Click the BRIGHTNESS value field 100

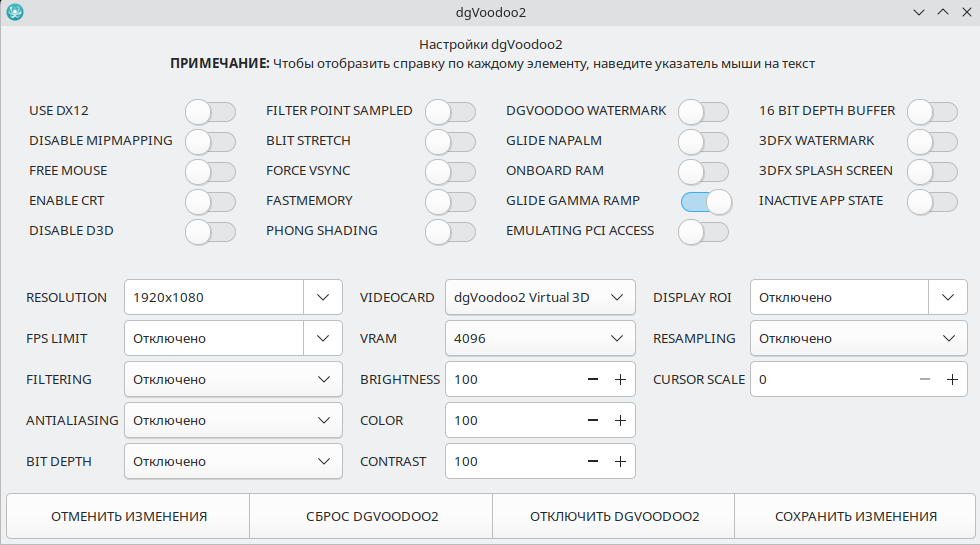[x=512, y=379]
